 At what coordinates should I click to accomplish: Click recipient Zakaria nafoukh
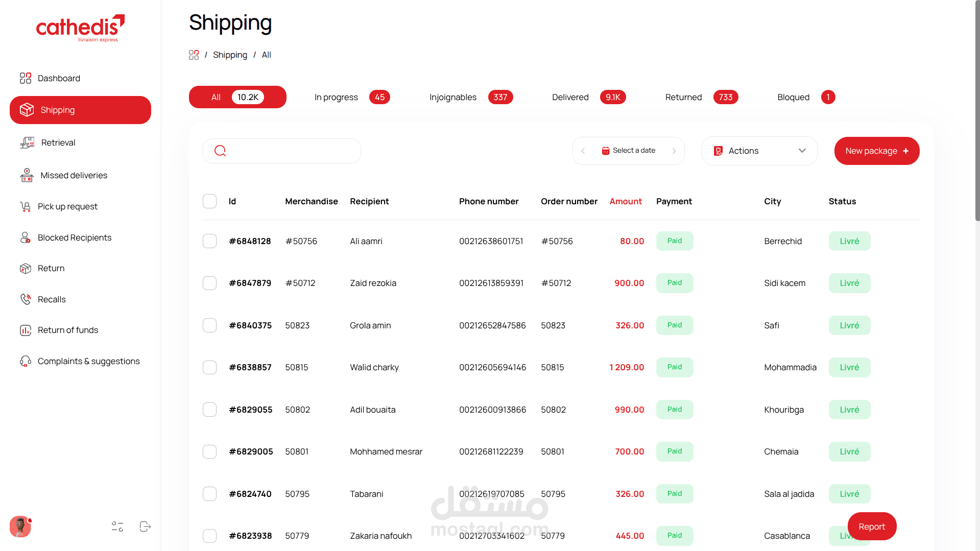381,536
